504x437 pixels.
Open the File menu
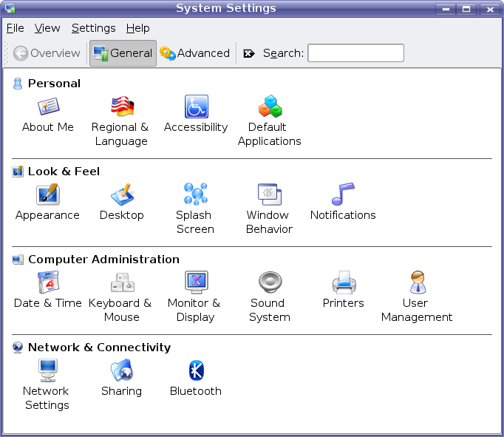[15, 28]
